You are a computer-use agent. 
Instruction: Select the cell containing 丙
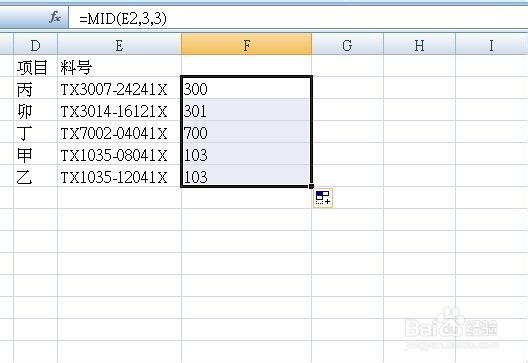[35, 89]
